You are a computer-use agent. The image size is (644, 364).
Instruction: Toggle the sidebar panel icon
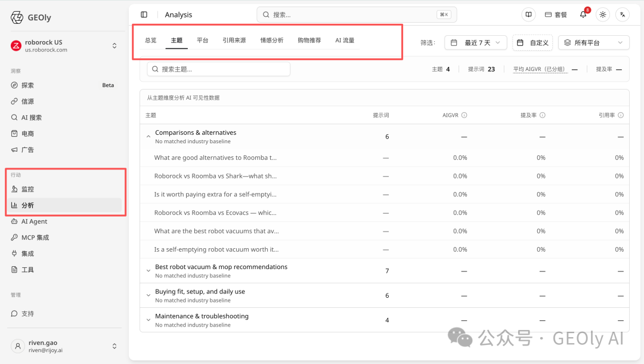click(144, 15)
